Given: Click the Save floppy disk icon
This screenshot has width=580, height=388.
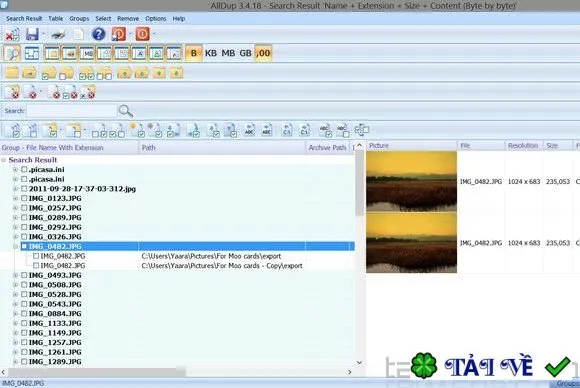Looking at the screenshot, I should (x=32, y=34).
